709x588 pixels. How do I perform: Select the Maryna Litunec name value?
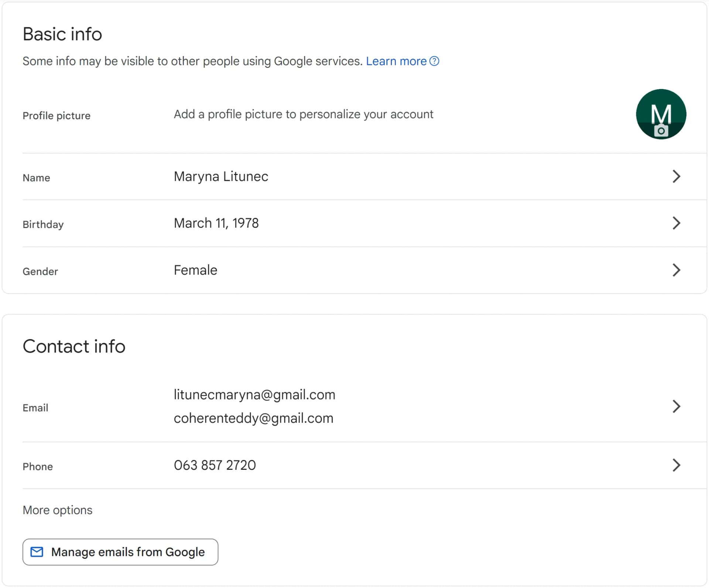[x=221, y=176]
